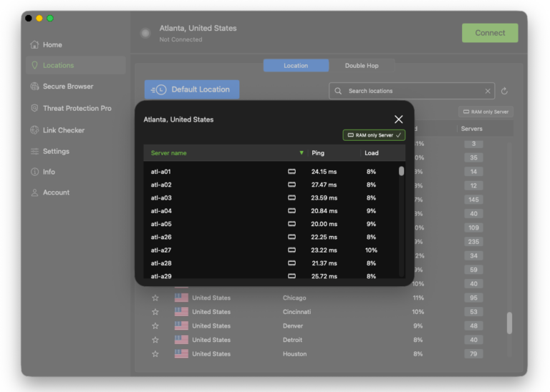Click the refresh locations icon

point(504,91)
